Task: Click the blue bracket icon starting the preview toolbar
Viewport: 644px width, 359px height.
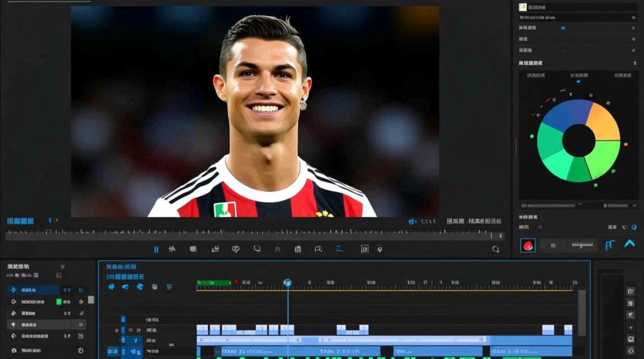Action: point(156,249)
